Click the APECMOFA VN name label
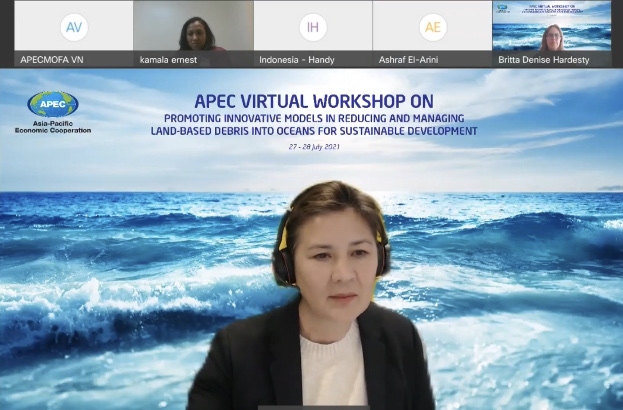Viewport: 623px width, 410px height. [51, 59]
